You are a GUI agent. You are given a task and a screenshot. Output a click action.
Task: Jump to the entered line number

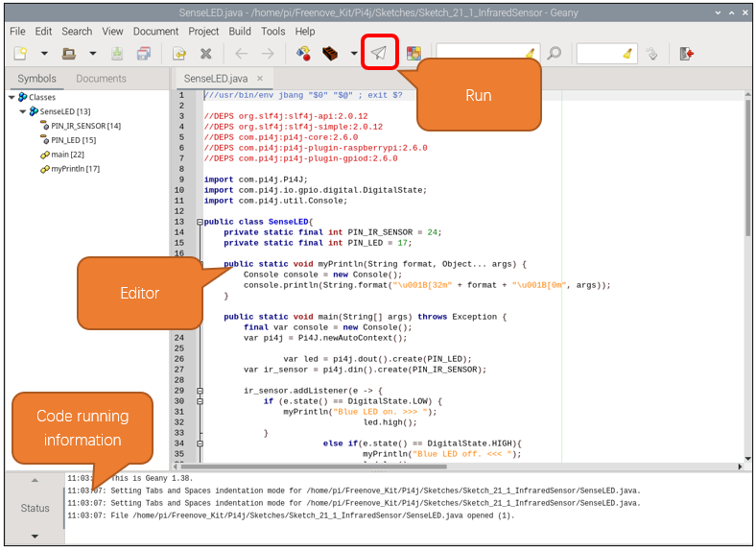pos(651,53)
